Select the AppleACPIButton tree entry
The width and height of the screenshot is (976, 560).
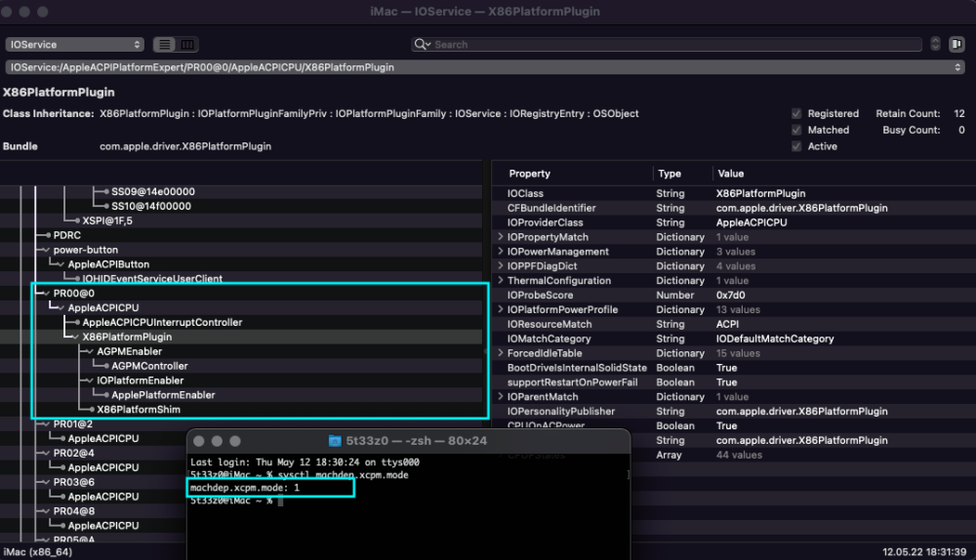(x=108, y=264)
